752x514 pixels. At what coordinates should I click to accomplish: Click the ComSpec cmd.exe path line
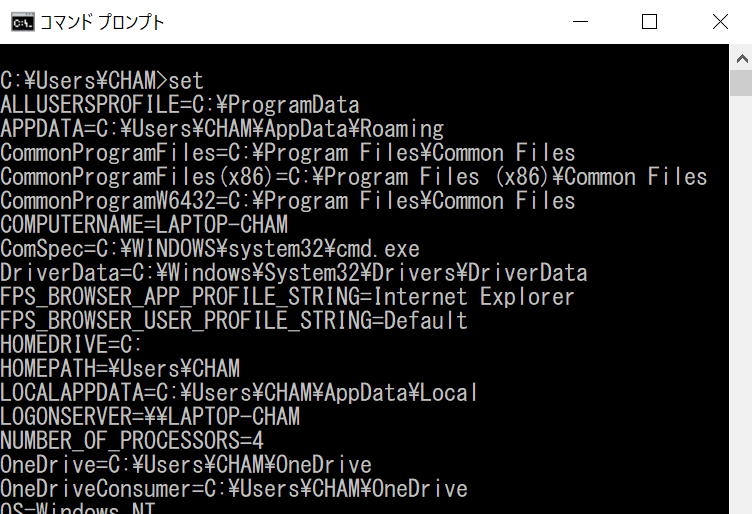[210, 249]
